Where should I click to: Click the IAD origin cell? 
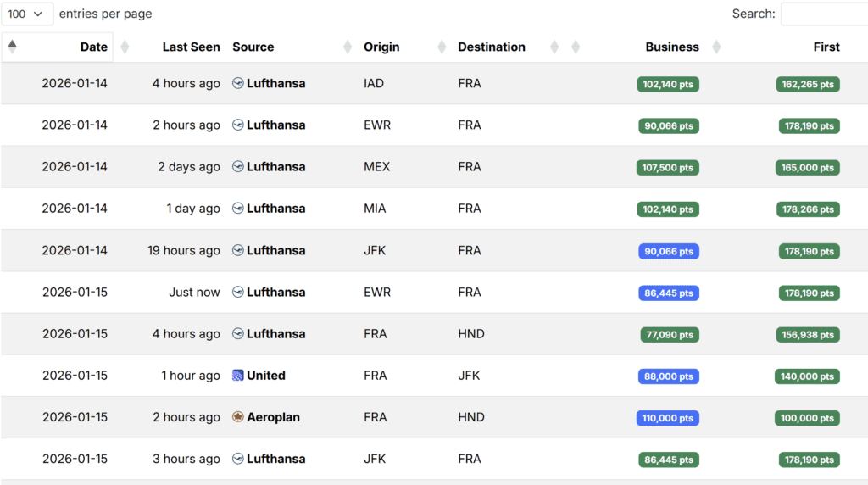[x=374, y=83]
